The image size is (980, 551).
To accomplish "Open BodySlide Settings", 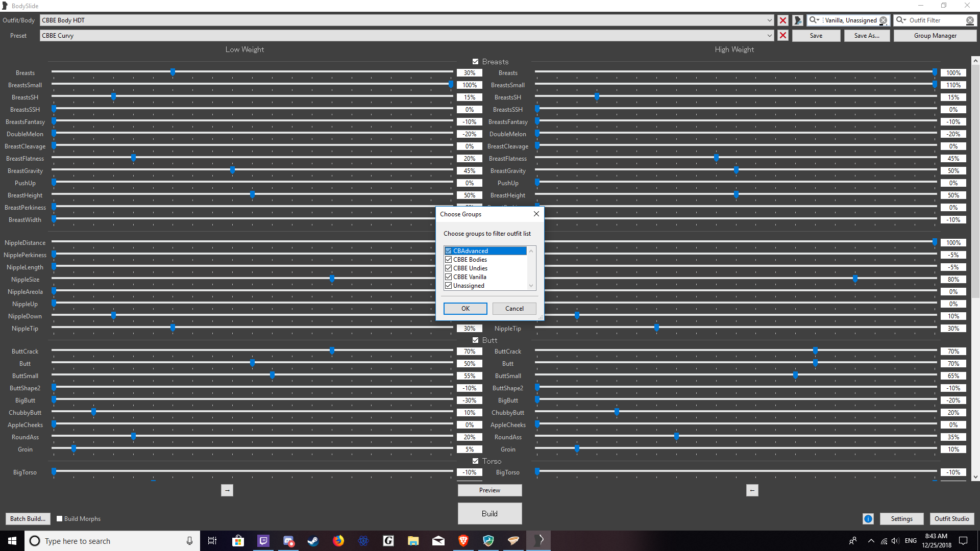I will 901,519.
